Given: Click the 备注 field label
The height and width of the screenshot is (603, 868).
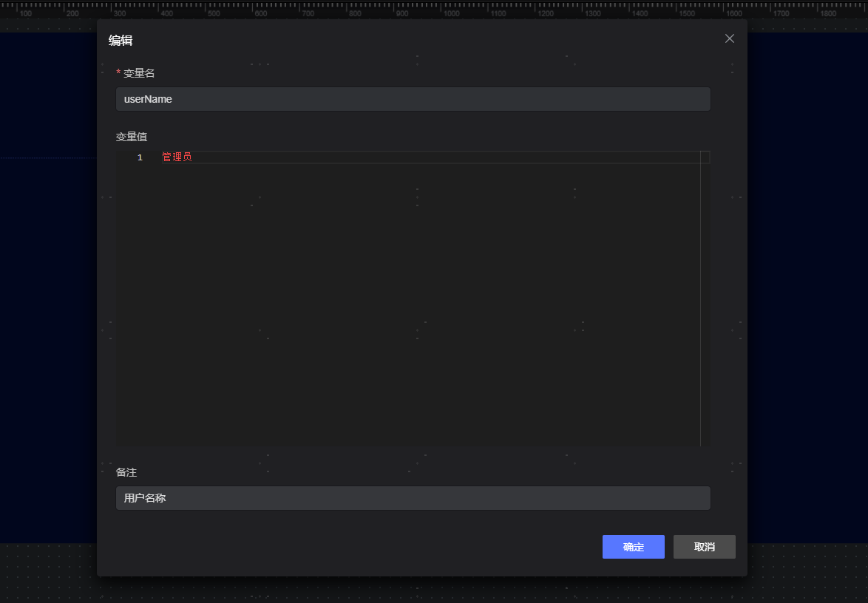Looking at the screenshot, I should (126, 472).
